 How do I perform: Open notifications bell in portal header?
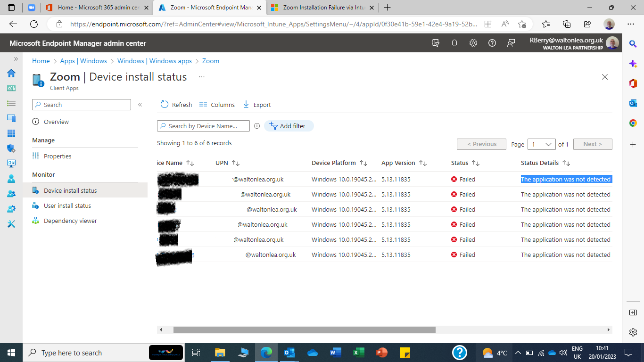click(x=454, y=43)
